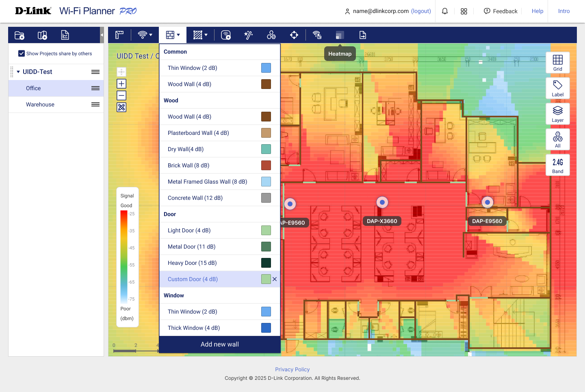Choose Dry Wall(4 dB)
The height and width of the screenshot is (392, 585).
[x=220, y=149]
